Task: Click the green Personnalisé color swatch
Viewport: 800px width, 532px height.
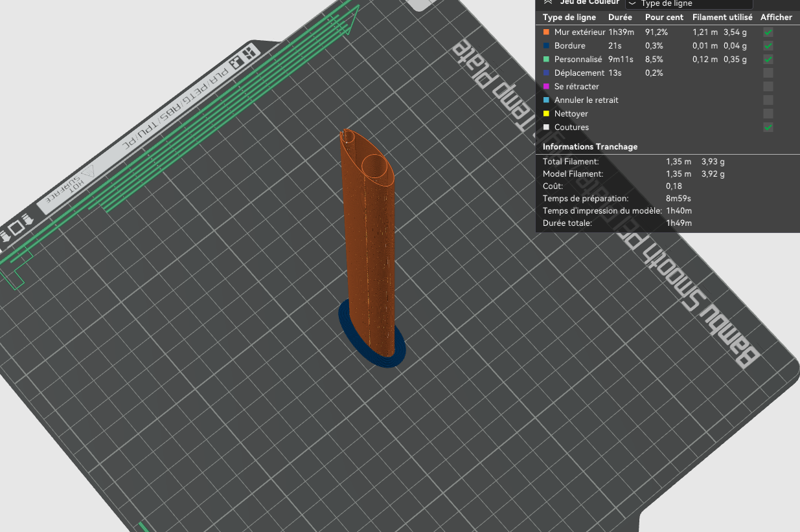Action: point(547,59)
